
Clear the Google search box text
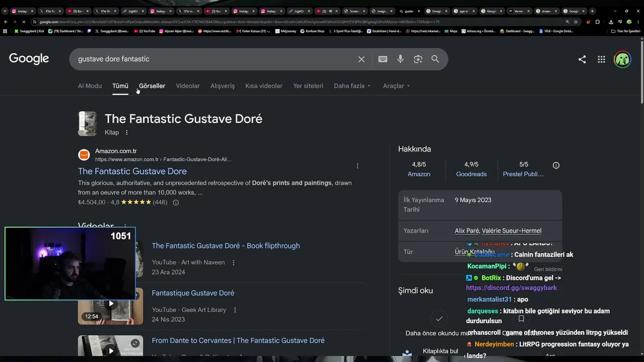[361, 59]
